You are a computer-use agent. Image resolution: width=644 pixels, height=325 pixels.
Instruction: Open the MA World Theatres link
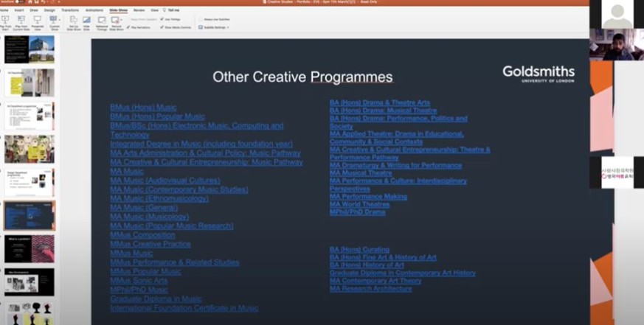(359, 204)
